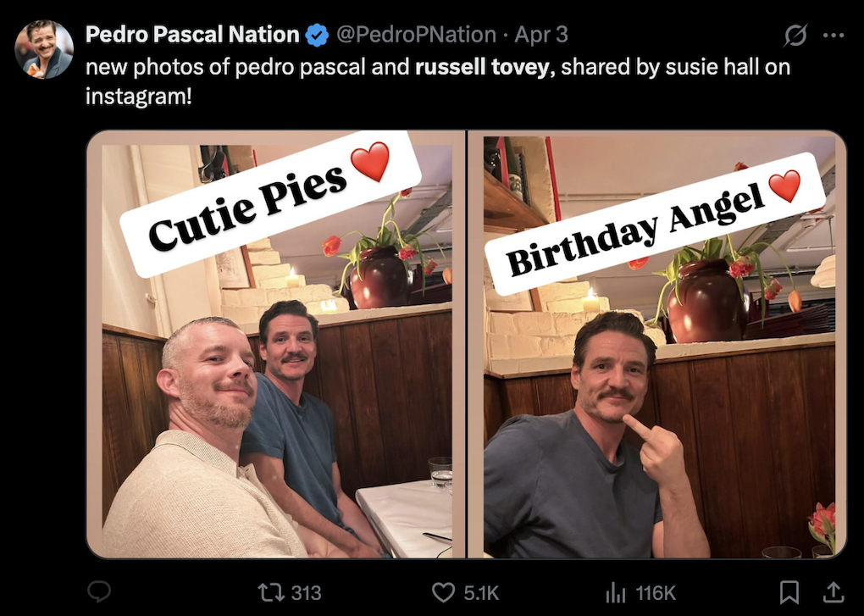Click the Grok slashed-circle icon
The width and height of the screenshot is (864, 616).
tap(795, 36)
